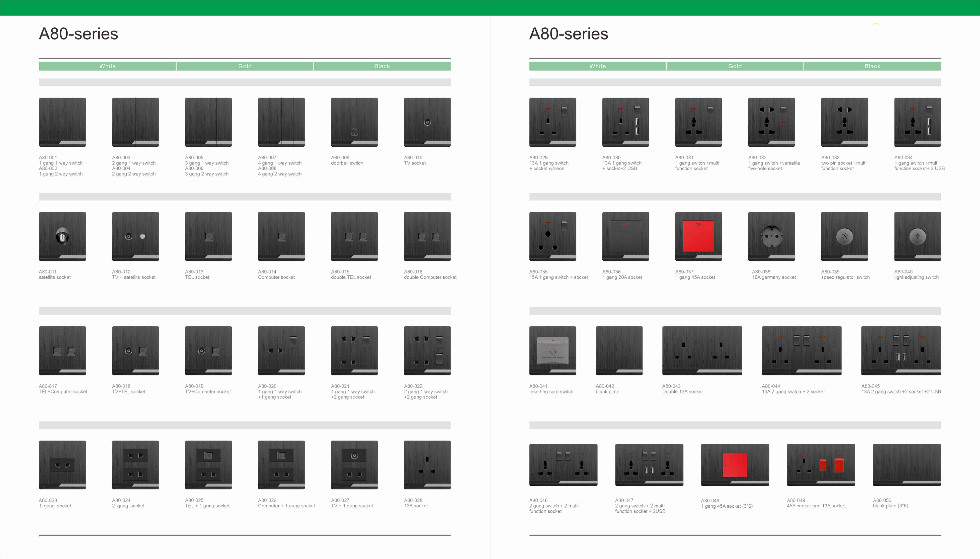This screenshot has height=559, width=980.
Task: Click the A80-034 multi function socket+2 USB image
Action: (x=917, y=122)
